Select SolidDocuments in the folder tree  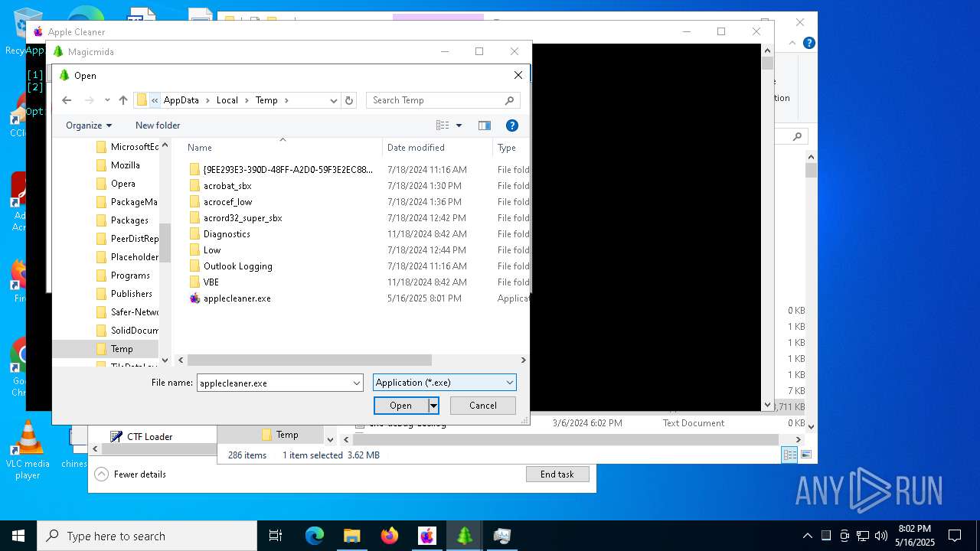(x=134, y=331)
